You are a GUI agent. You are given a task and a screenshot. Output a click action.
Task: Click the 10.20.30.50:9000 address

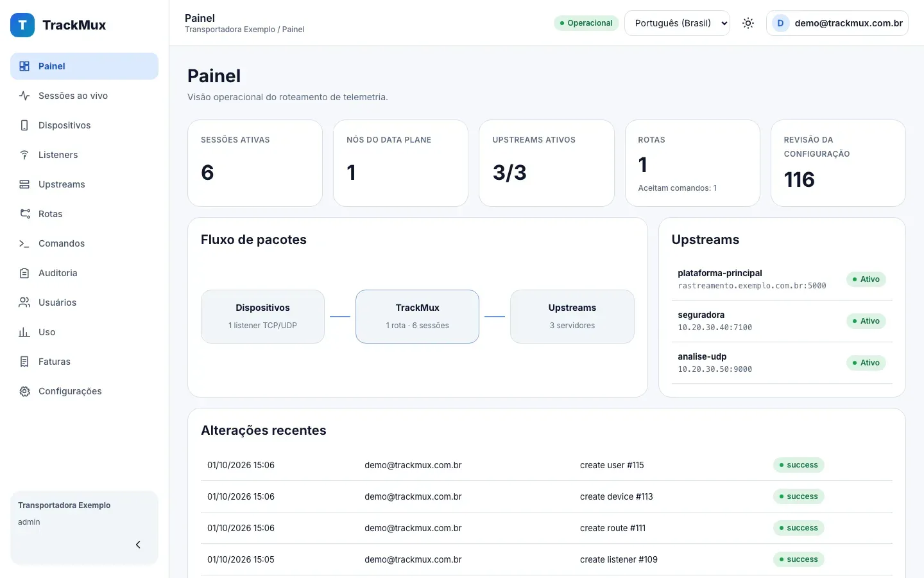point(715,369)
